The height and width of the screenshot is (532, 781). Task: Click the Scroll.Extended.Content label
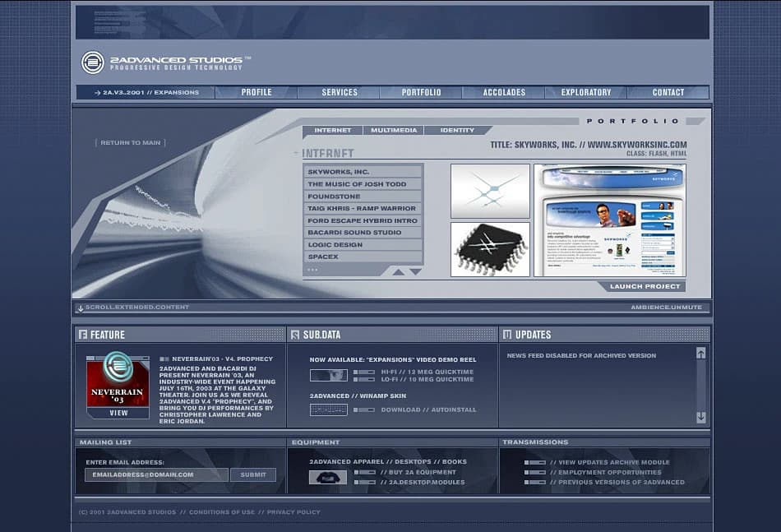pos(137,307)
